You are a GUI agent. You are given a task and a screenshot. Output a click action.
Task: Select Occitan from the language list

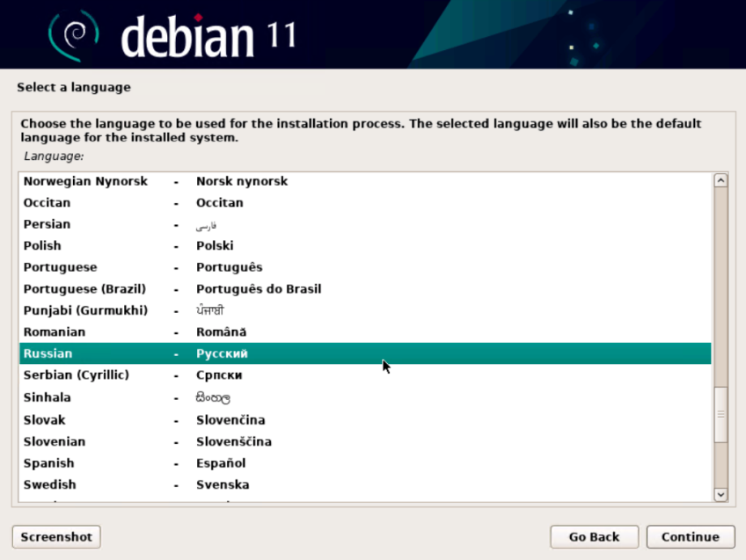pos(365,202)
